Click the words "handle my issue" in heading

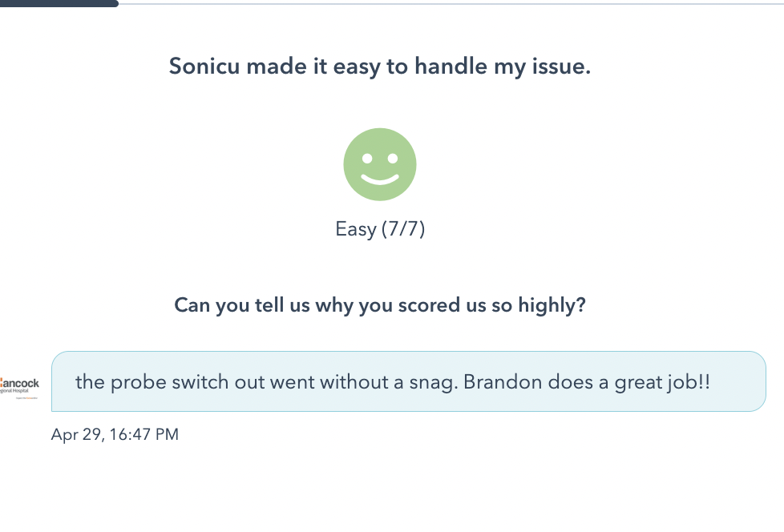(x=503, y=66)
